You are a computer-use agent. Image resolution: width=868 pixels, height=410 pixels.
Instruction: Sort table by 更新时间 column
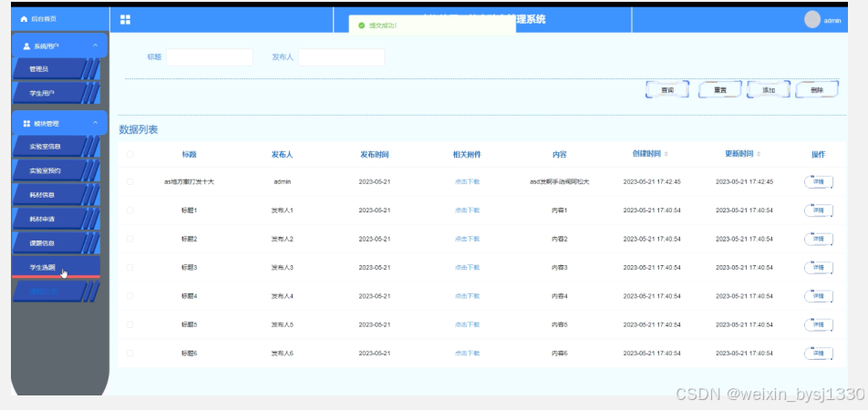[x=759, y=154]
